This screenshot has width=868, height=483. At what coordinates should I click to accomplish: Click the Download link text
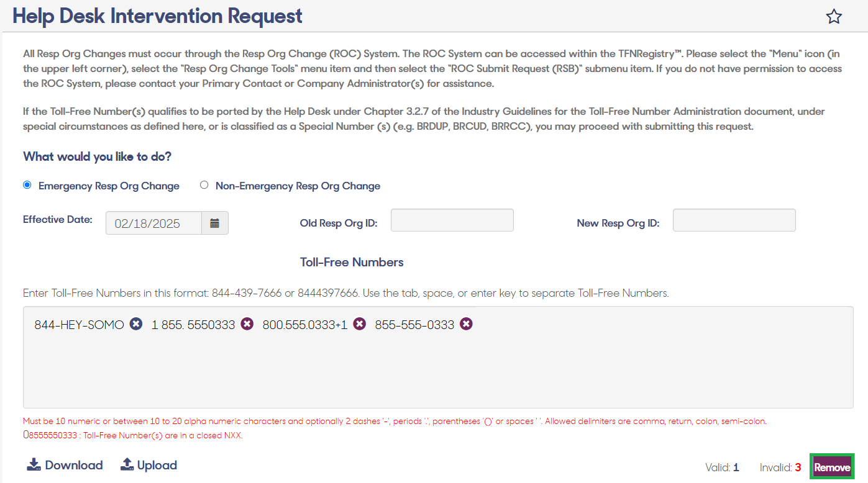tap(74, 466)
